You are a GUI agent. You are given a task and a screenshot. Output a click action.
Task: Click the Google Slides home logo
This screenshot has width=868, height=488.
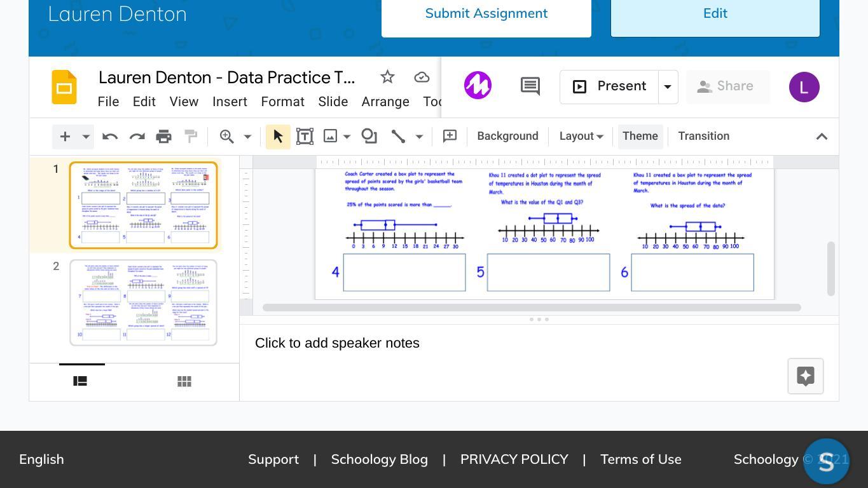point(64,87)
